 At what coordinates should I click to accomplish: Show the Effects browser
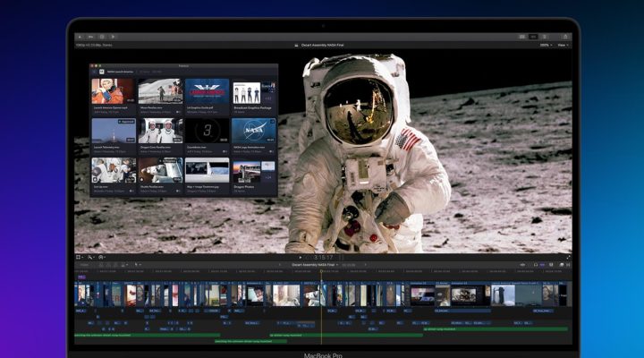click(x=562, y=265)
